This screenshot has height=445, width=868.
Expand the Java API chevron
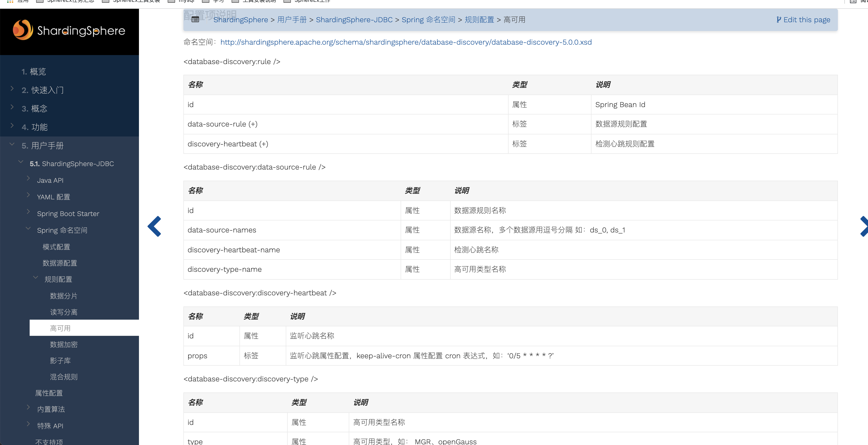coord(29,178)
